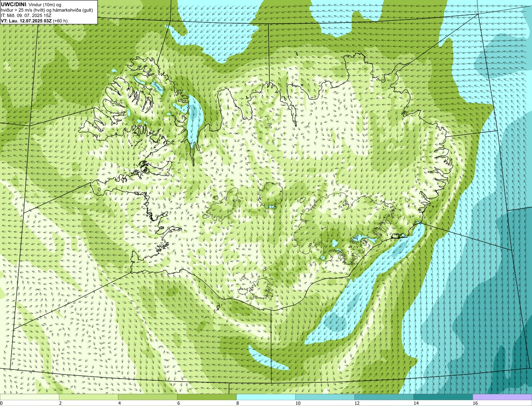Image resolution: width=532 pixels, height=406 pixels.
Task: Click the "VT: Lau. 12.07.2025 03Z (+60 h)" line
Action: coord(34,20)
